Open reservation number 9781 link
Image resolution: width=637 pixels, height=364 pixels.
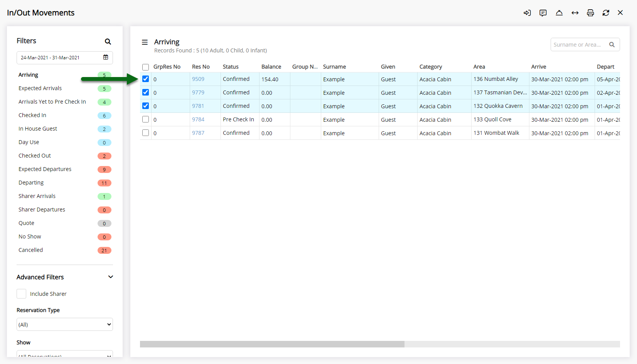[198, 106]
